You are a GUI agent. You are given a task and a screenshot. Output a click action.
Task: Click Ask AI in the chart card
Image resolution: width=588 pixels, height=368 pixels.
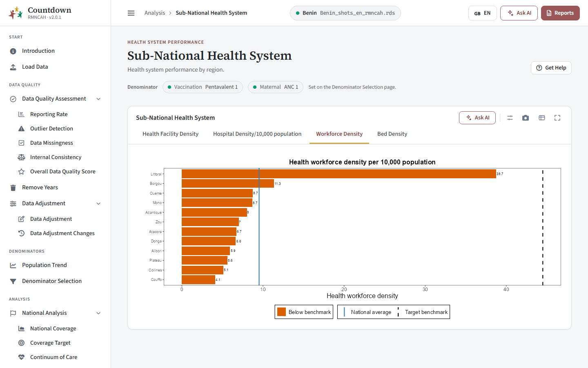pos(477,118)
